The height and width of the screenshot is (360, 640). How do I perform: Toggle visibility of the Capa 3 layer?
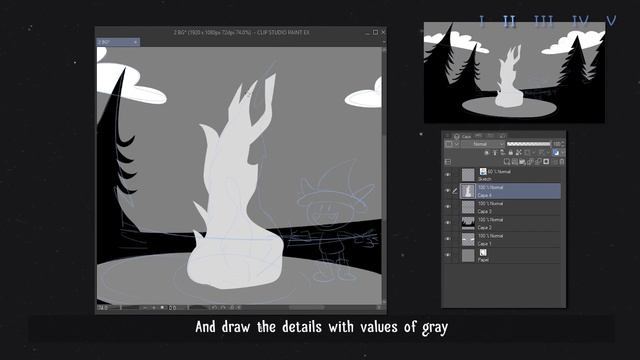pos(448,207)
